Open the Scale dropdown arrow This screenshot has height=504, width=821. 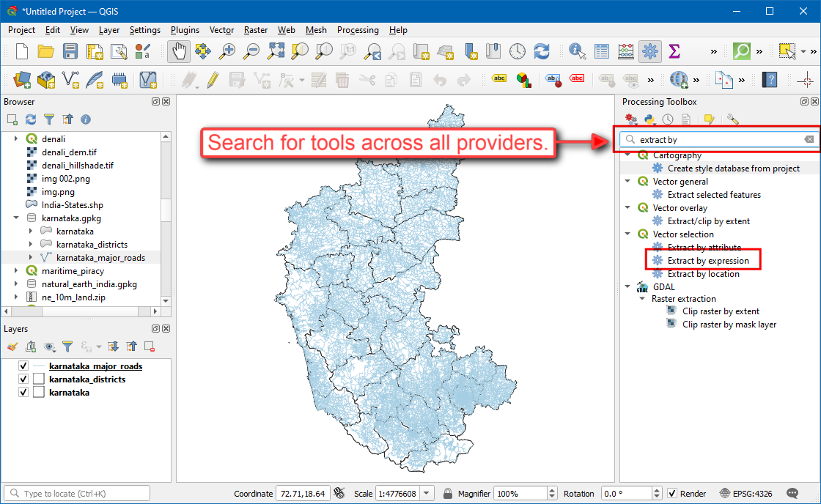pos(427,493)
